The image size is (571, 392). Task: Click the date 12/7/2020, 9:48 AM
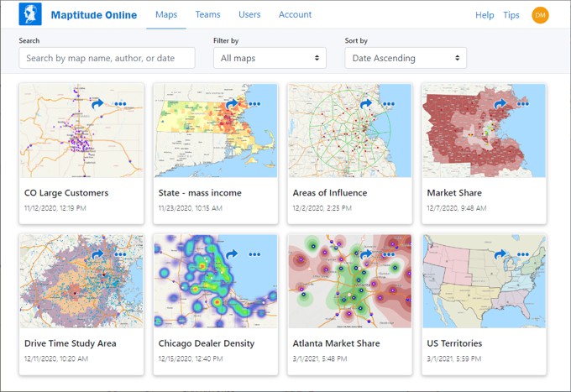coord(457,208)
